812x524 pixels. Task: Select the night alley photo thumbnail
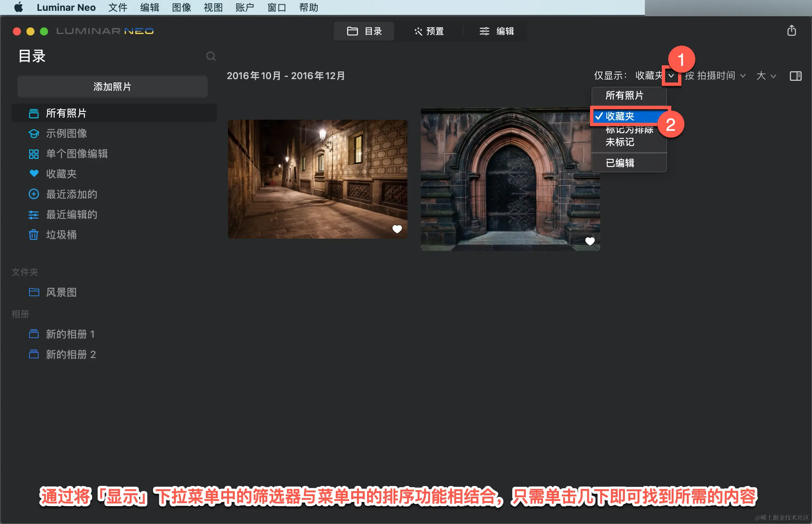click(317, 179)
